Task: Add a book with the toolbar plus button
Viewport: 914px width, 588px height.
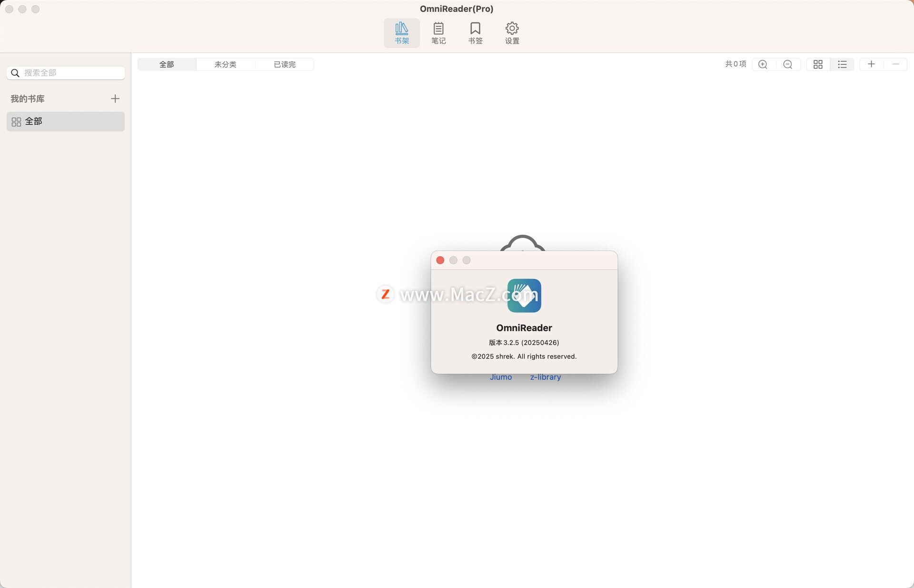Action: [x=871, y=64]
